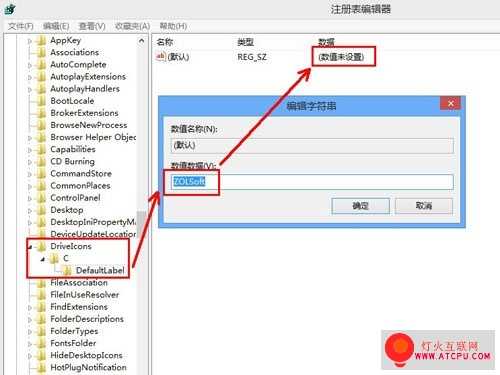The width and height of the screenshot is (500, 375).
Task: Select the BrowseNewProcess folder icon
Action: pos(41,125)
